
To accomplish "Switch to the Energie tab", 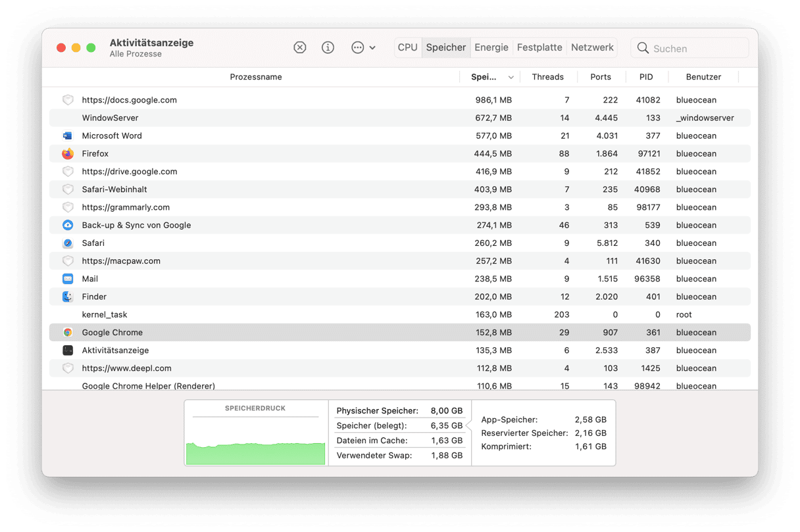I will [491, 47].
